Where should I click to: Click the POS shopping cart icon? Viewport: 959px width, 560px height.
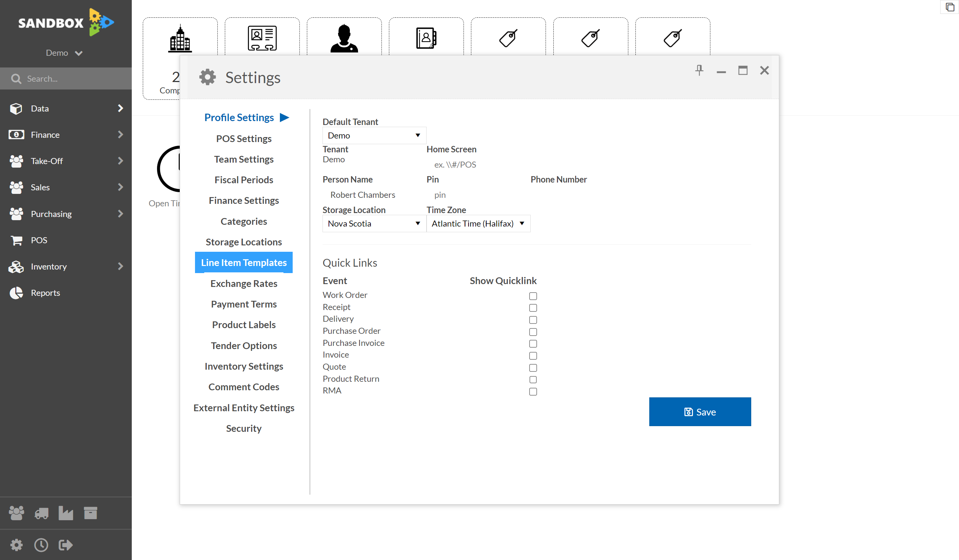tap(16, 240)
